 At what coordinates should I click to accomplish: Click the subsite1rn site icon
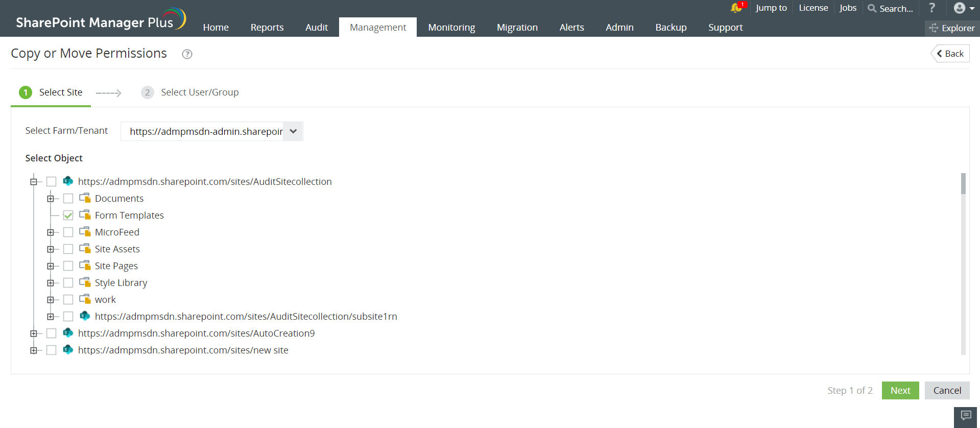pyautogui.click(x=85, y=316)
